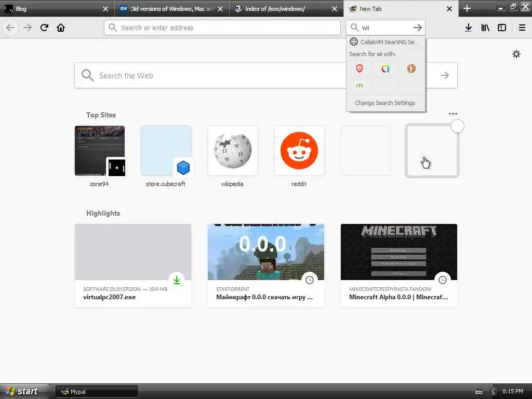The image size is (532, 399).
Task: Close the Blog tab
Action: [x=105, y=9]
